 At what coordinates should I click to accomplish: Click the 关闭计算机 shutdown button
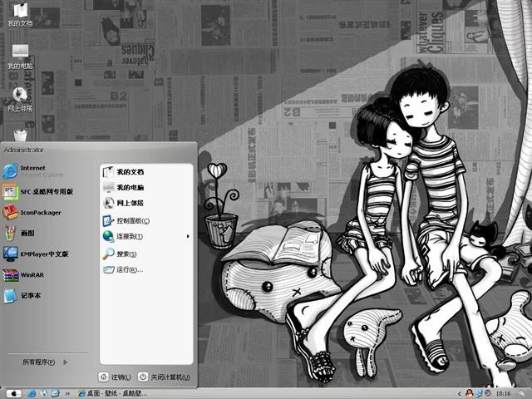pos(165,377)
